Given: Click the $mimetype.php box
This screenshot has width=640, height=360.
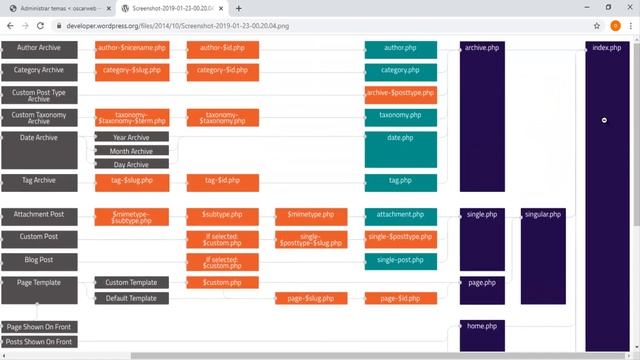Looking at the screenshot, I should 311,217.
